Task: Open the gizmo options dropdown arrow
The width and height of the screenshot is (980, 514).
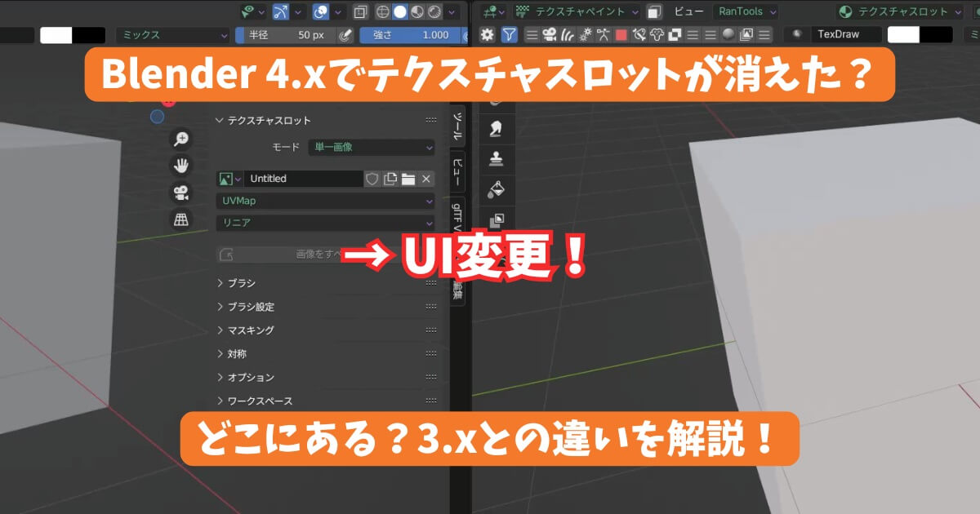Action: coord(297,11)
